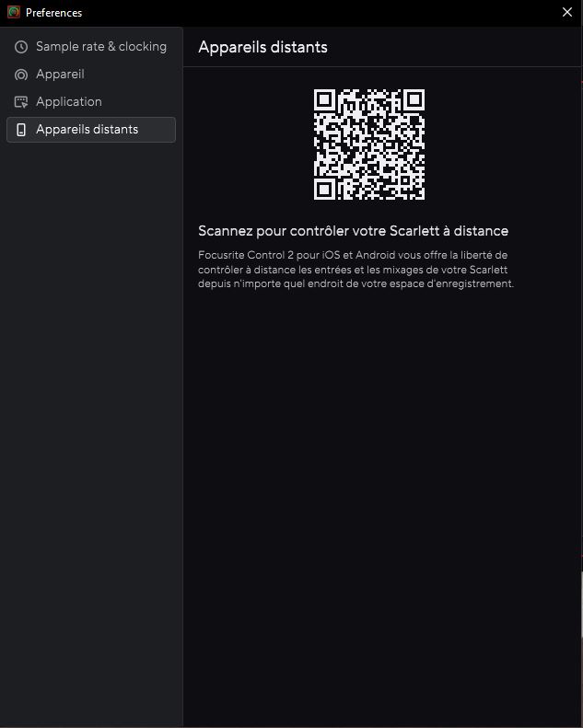This screenshot has height=728, width=583.
Task: Click the scrollbar thumb at the window's right edge
Action: pos(581,606)
